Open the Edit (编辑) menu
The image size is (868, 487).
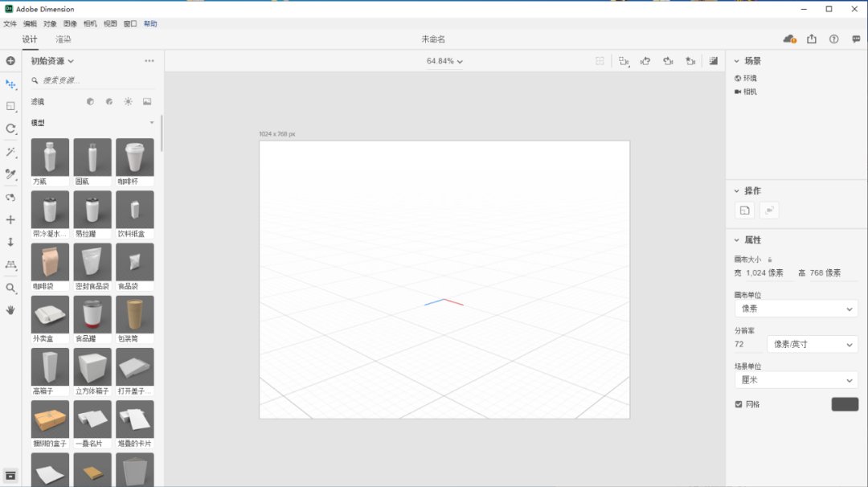[30, 24]
